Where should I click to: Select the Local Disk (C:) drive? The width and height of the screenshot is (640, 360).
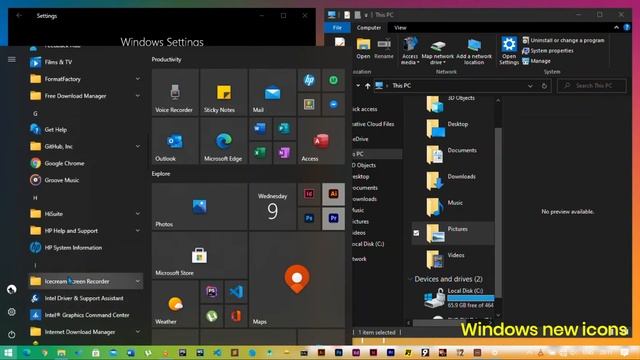[x=459, y=298]
